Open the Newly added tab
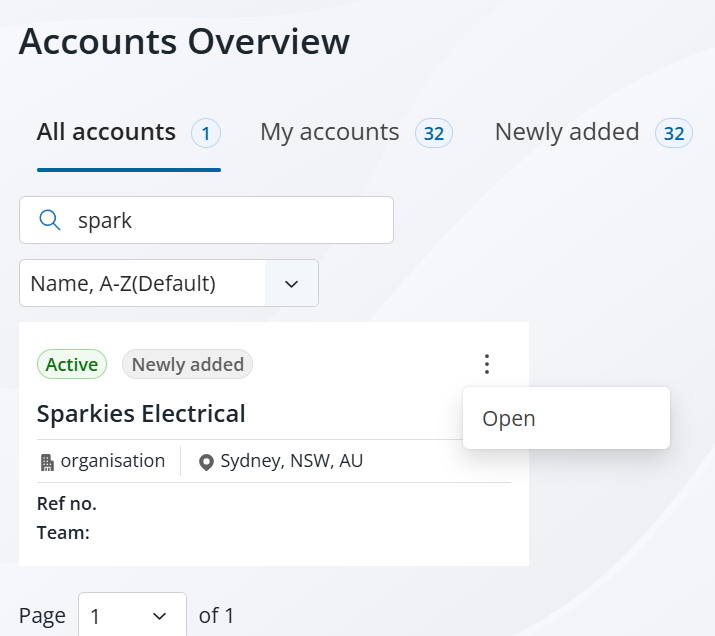This screenshot has height=636, width=715. [567, 132]
